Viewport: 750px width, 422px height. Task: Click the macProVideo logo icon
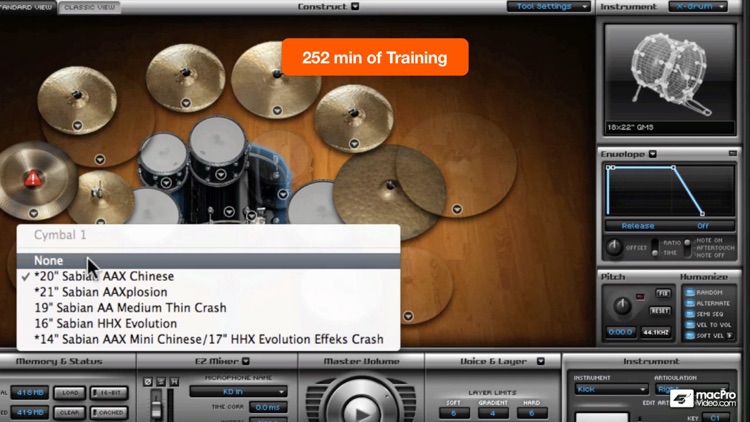click(x=681, y=398)
